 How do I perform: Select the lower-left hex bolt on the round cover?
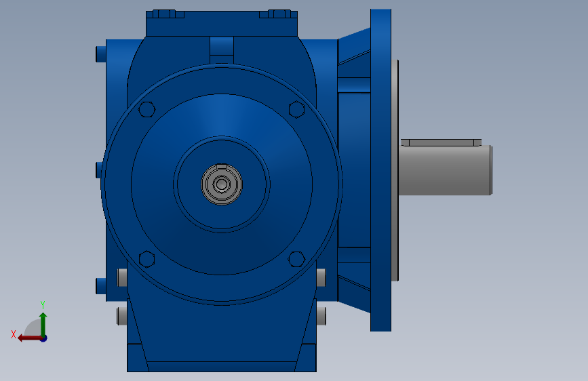pyautogui.click(x=146, y=259)
